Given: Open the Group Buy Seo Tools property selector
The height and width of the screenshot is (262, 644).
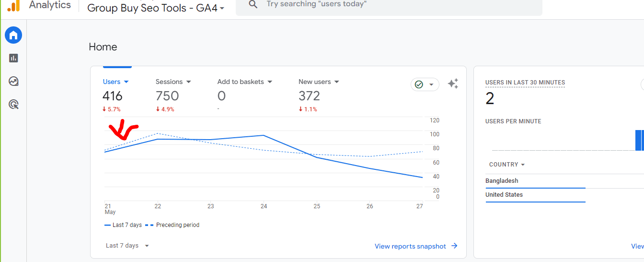Looking at the screenshot, I should point(156,8).
